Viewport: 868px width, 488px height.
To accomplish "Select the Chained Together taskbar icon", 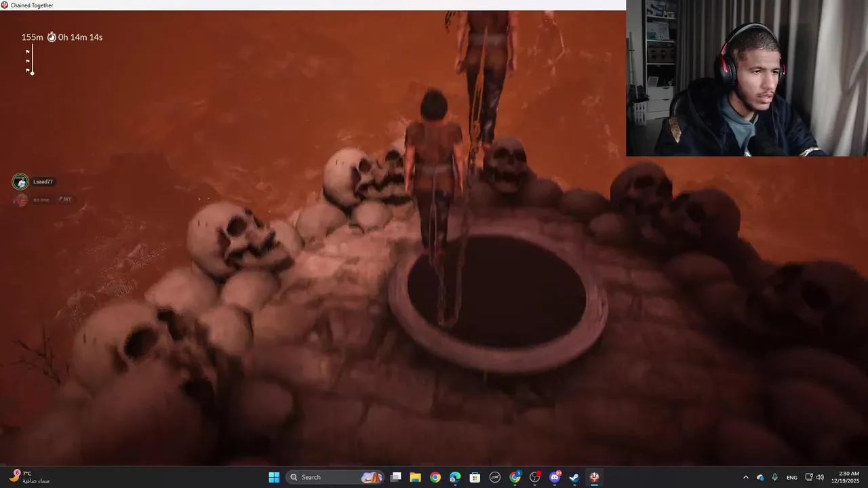I will pyautogui.click(x=594, y=477).
